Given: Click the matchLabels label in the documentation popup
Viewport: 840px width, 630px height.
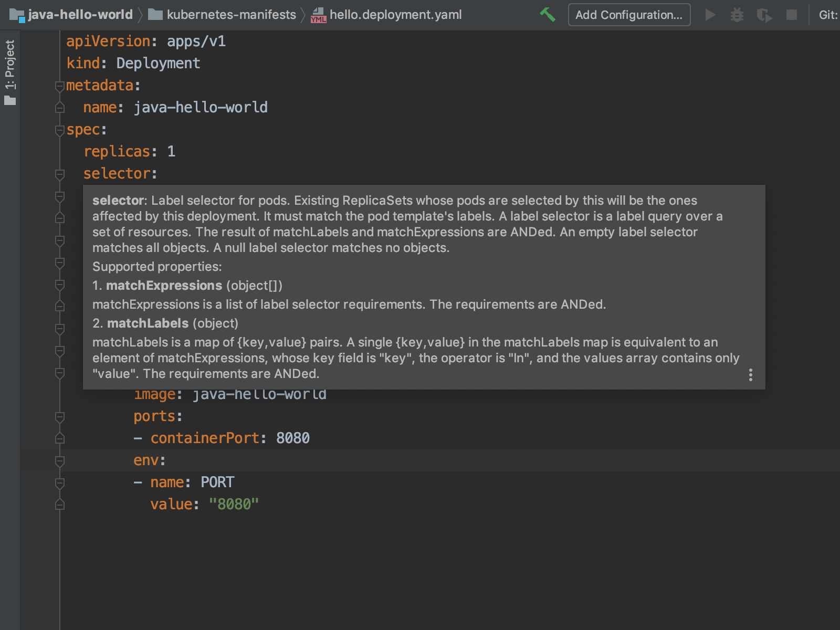Looking at the screenshot, I should (148, 323).
